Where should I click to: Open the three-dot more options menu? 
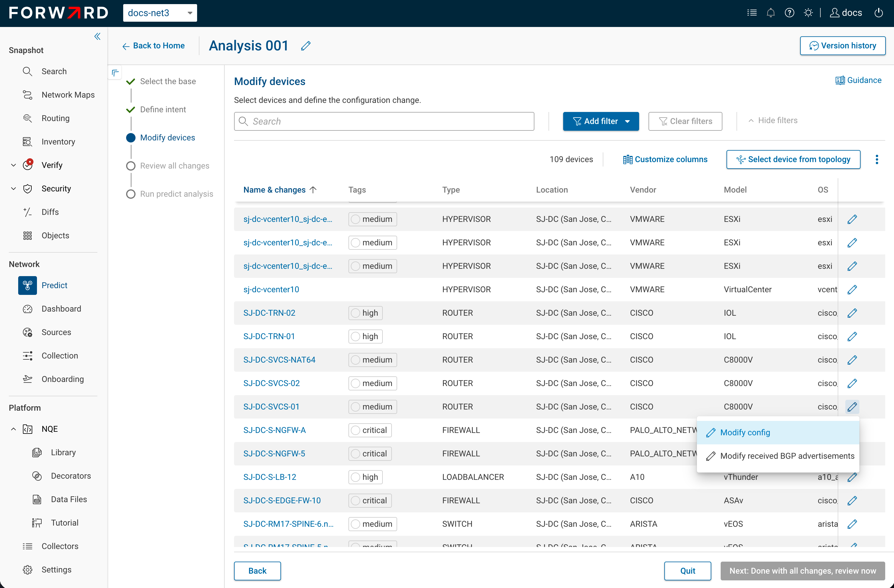[877, 159]
